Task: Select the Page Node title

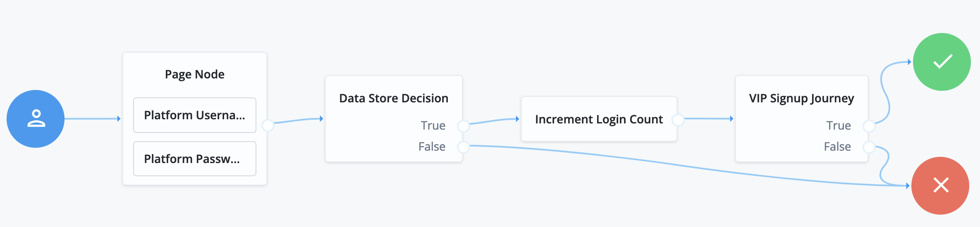Action: click(195, 74)
